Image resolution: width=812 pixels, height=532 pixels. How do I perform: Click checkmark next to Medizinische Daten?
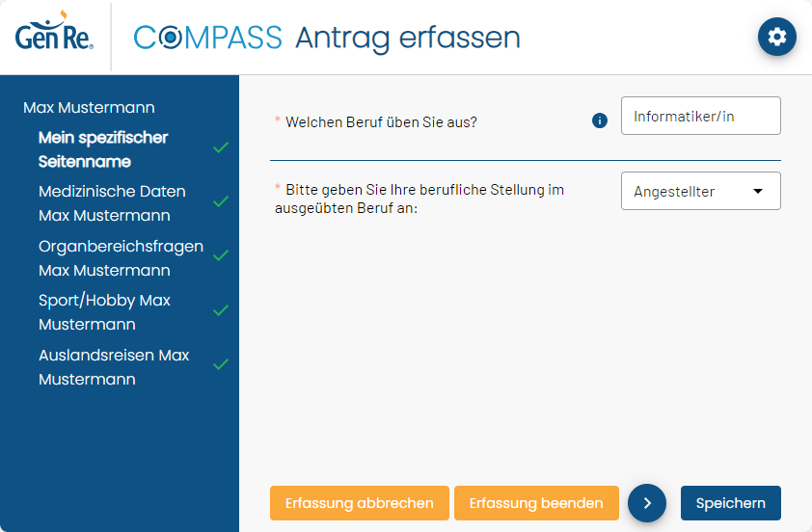(221, 201)
